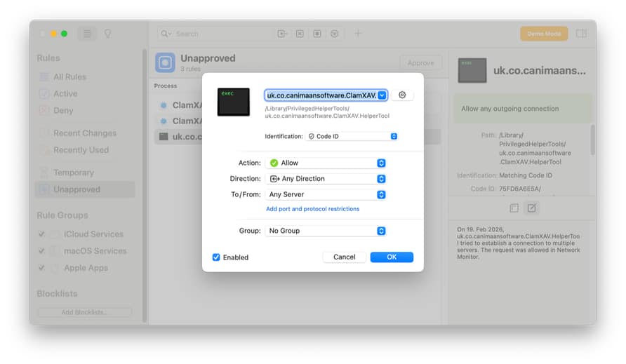
Task: Click the Code ID '75FD6A6E5A' value
Action: [x=520, y=189]
